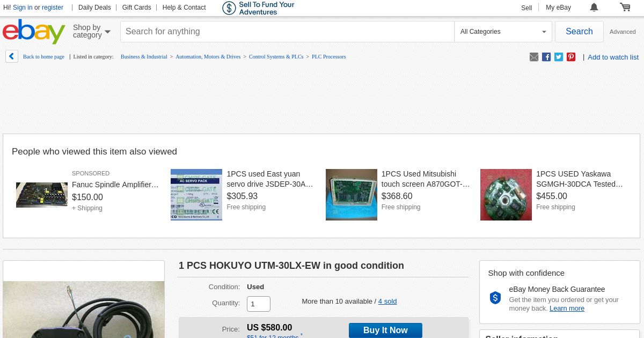Open the Yaskawa SGMGH-30DCA item thumbnail
644x338 pixels.
coord(506,195)
